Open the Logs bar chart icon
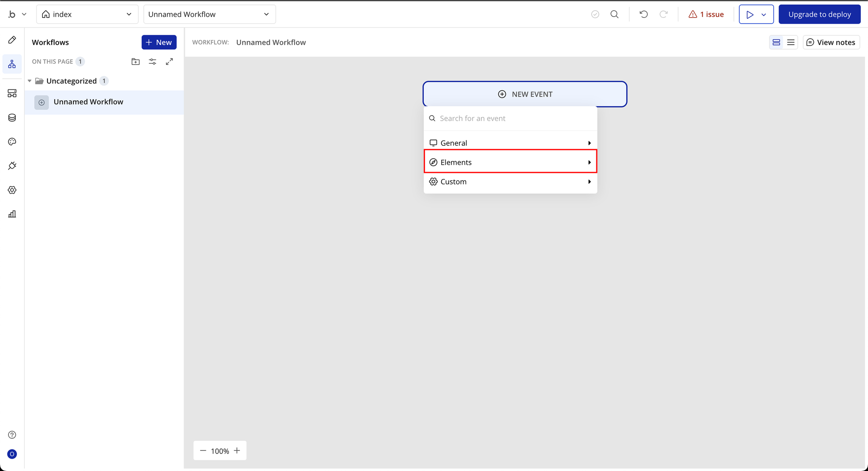 (x=12, y=214)
